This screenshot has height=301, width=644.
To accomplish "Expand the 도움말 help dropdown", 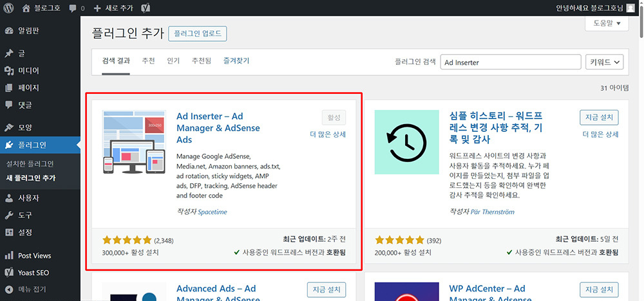I will [607, 23].
